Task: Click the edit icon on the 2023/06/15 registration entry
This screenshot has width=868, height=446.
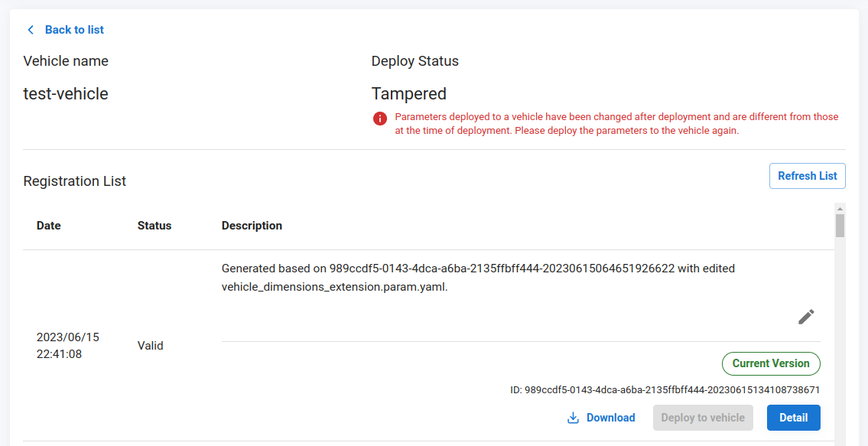Action: 805,317
